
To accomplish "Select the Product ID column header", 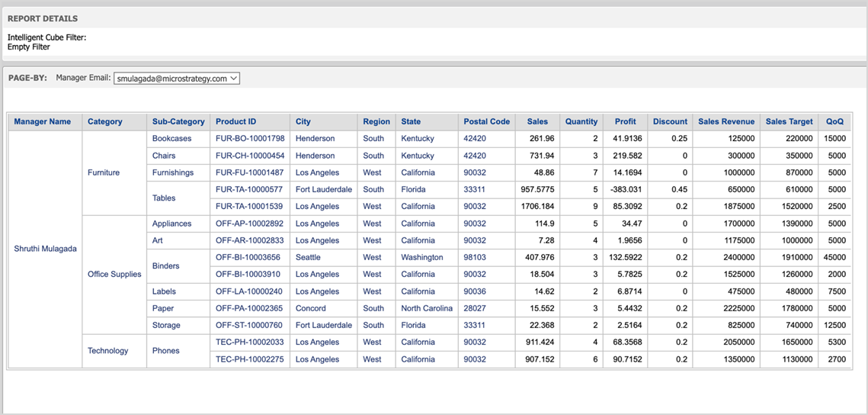I will click(236, 121).
